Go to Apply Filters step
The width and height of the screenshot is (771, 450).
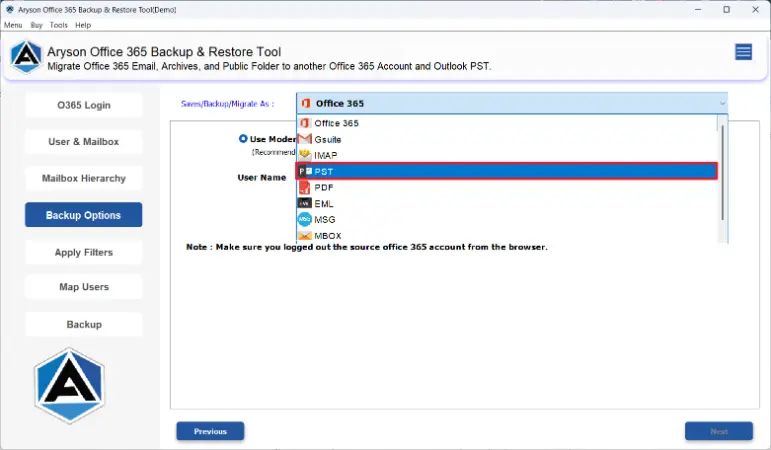[84, 252]
